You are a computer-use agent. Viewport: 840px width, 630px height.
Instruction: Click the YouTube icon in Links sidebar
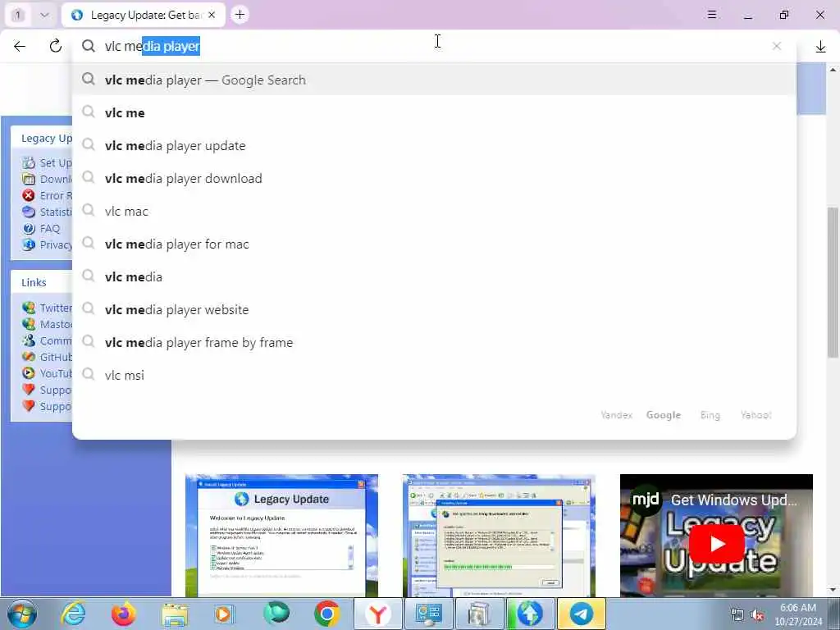(x=29, y=373)
